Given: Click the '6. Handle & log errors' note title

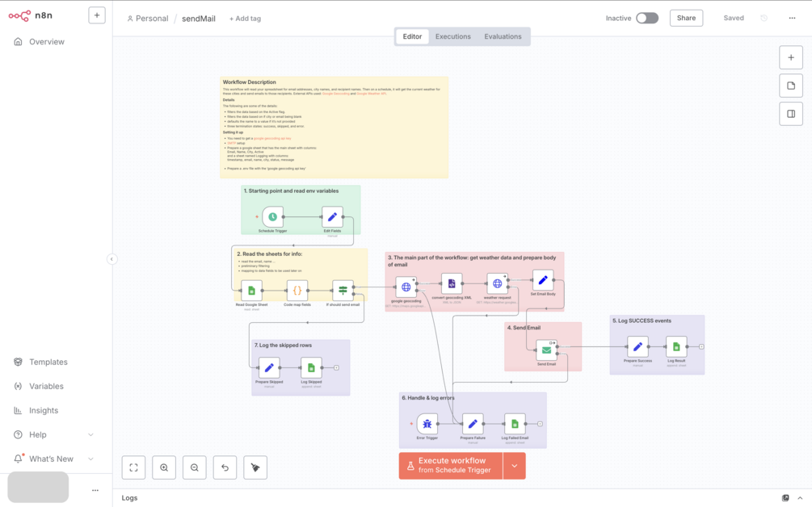Looking at the screenshot, I should point(427,398).
